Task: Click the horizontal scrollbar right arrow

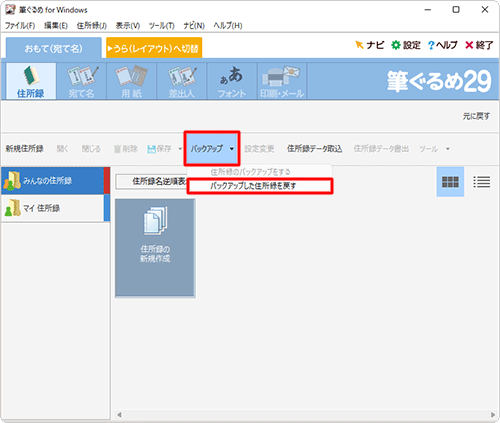Action: point(493,415)
